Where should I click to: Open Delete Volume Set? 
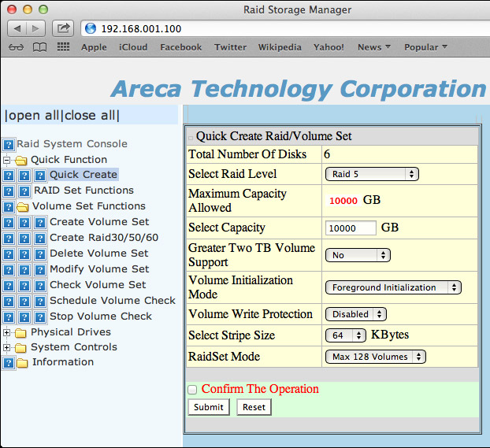(99, 254)
